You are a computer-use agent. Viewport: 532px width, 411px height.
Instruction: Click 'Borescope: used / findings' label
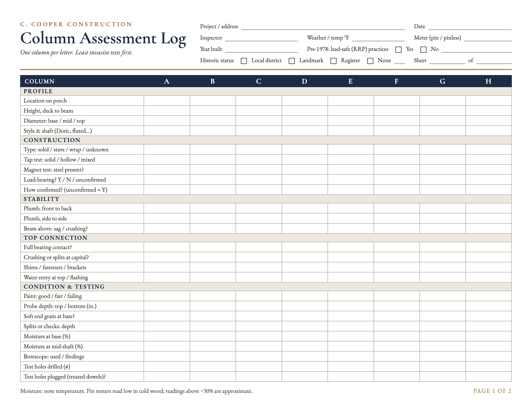tap(54, 357)
